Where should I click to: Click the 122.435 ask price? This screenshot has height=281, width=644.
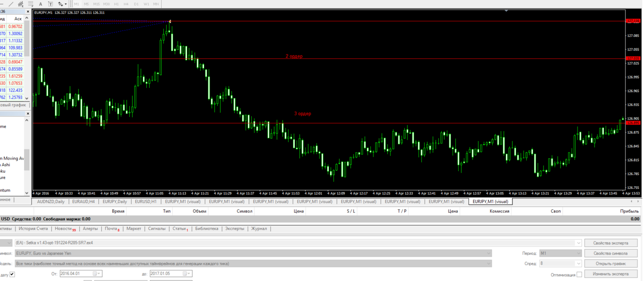pyautogui.click(x=15, y=90)
